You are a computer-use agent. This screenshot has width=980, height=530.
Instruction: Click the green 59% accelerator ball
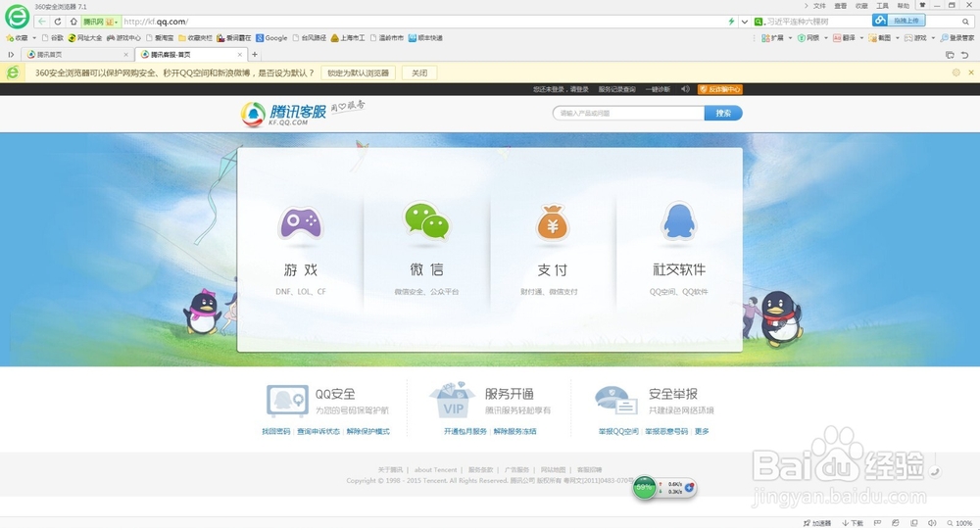(645, 488)
